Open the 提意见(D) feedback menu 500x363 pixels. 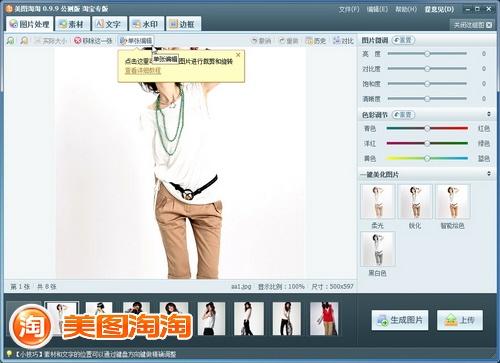coord(439,9)
